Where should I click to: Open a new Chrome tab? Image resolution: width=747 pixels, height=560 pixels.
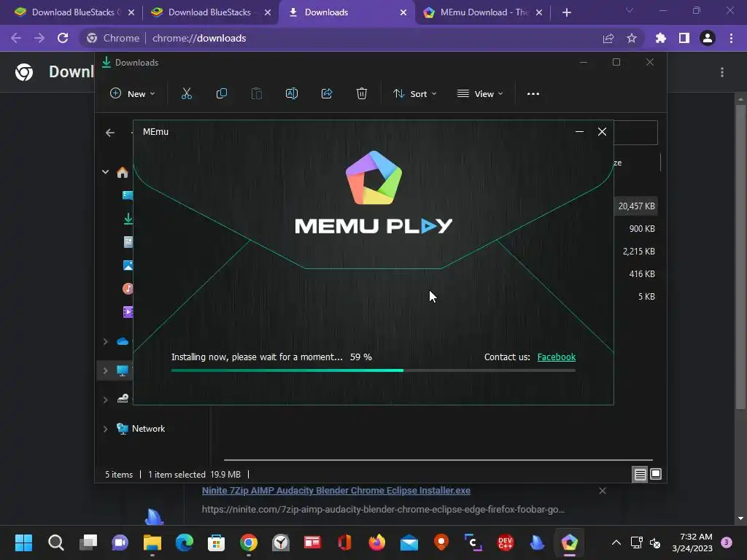click(566, 12)
